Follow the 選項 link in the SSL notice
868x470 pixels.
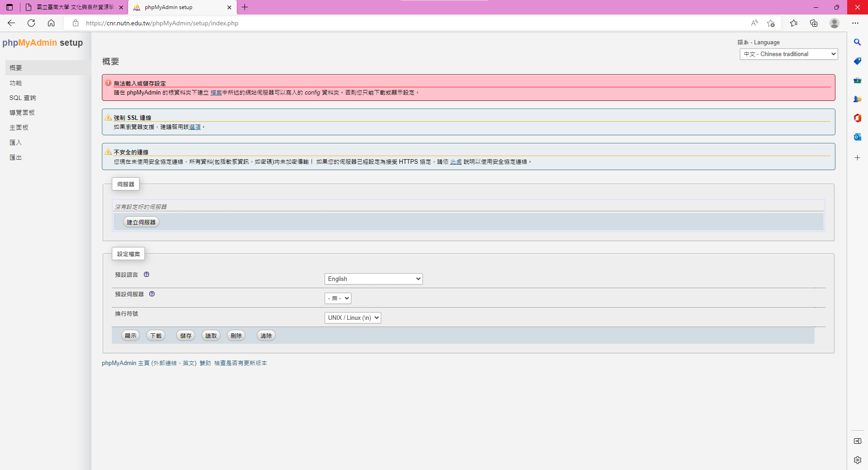click(x=195, y=127)
